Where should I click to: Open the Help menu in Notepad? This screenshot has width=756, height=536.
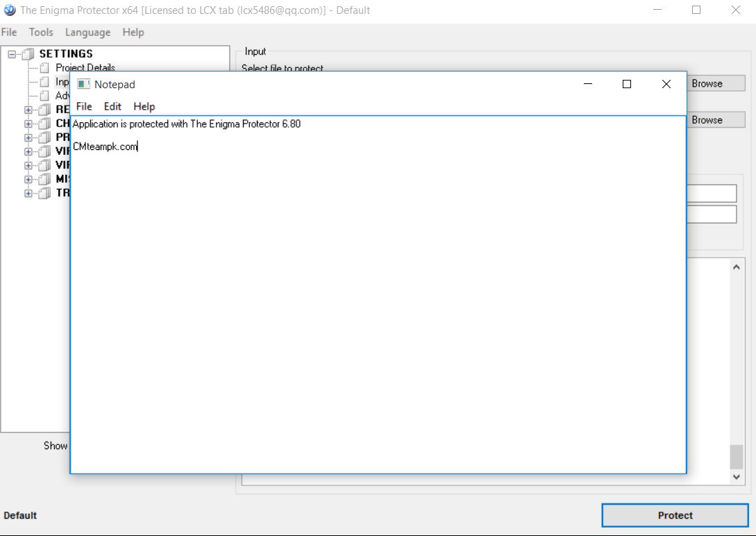click(x=144, y=106)
